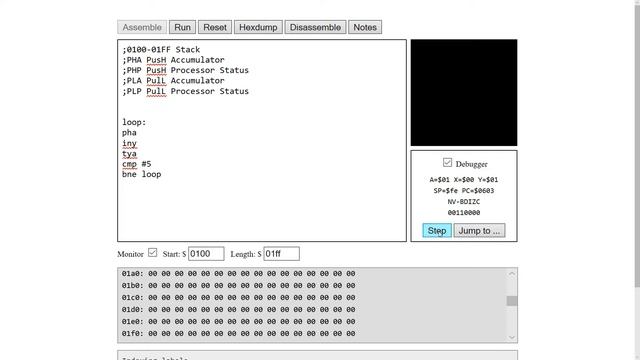
Task: Step through next instruction
Action: click(437, 231)
